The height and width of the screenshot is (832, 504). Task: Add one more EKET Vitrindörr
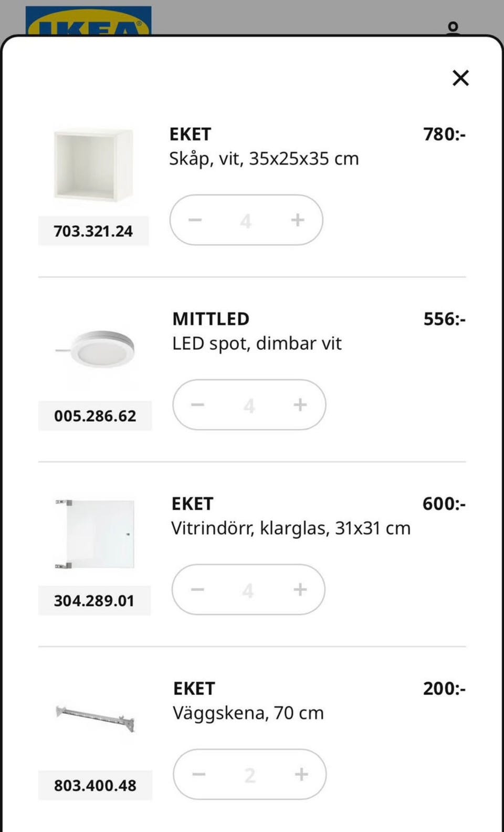tap(300, 589)
